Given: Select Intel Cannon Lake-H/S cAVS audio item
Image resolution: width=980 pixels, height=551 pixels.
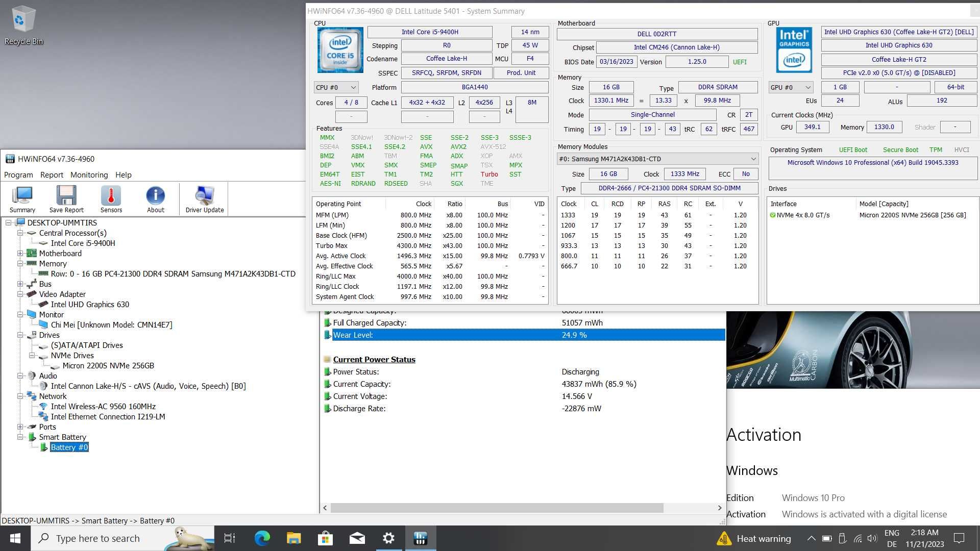Looking at the screenshot, I should click(148, 386).
